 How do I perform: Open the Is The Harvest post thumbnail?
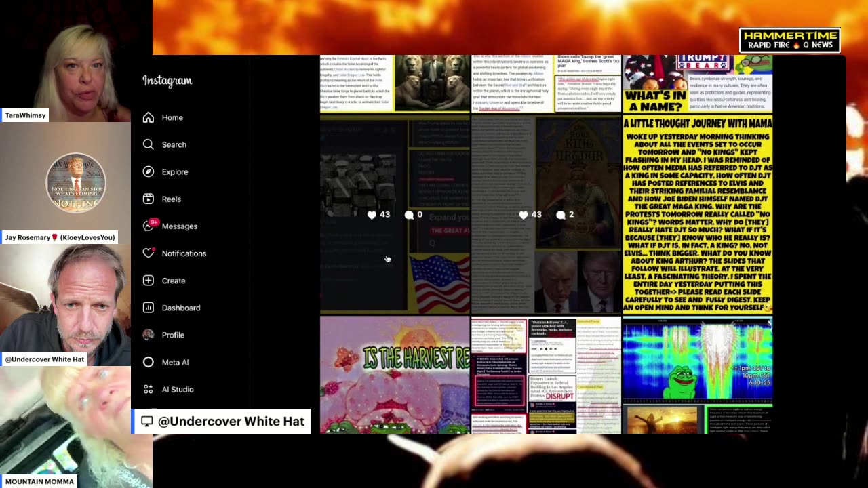(x=395, y=375)
